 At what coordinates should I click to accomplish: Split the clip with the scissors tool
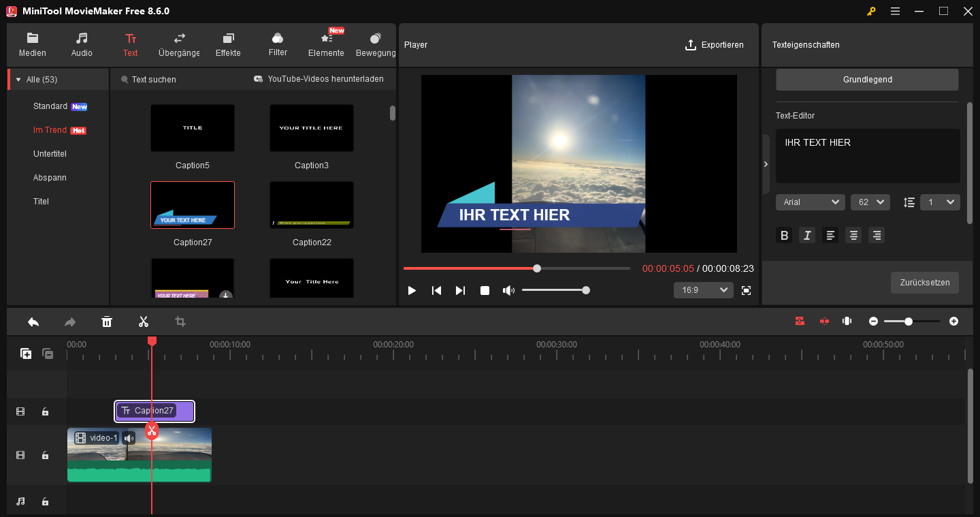pos(144,321)
